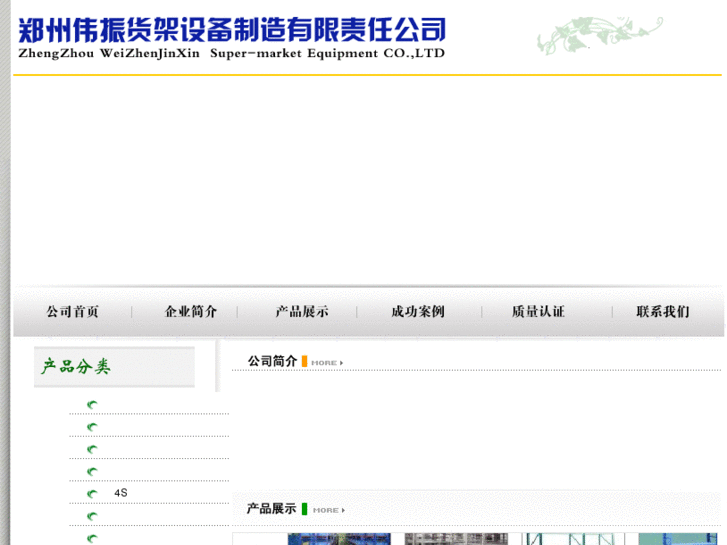Open the last product thumbnail on right
Screen dimensions: 727x545
click(680, 539)
